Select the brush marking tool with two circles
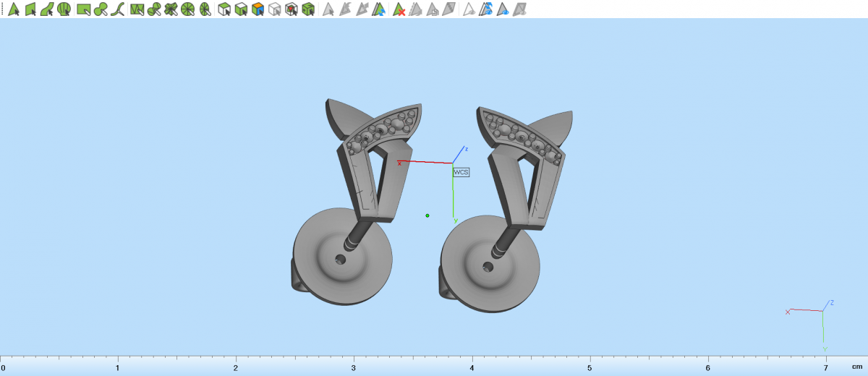The image size is (868, 376). pos(101,9)
